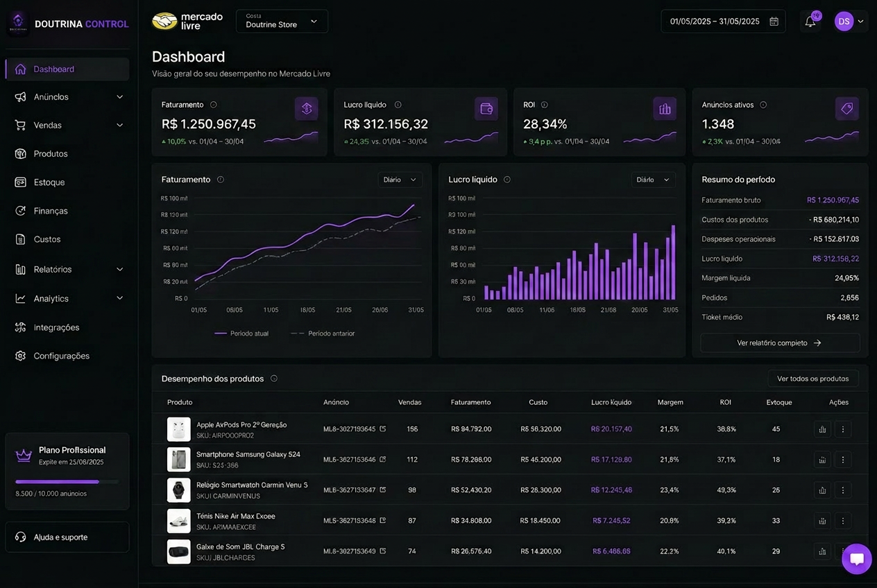Click the wallet icon on Lucro líquido card
Viewport: 877px width, 588px height.
point(486,109)
